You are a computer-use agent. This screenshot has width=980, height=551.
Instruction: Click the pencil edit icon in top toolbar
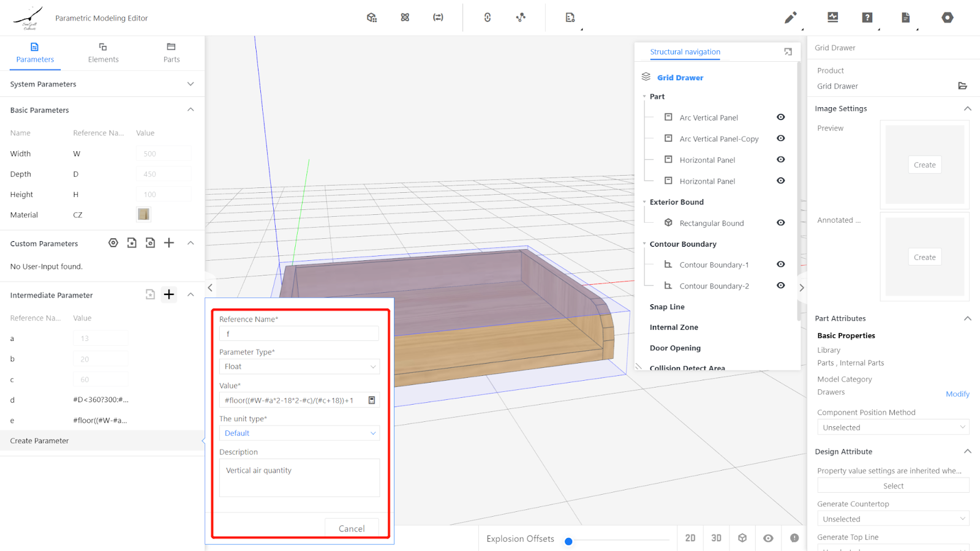790,18
